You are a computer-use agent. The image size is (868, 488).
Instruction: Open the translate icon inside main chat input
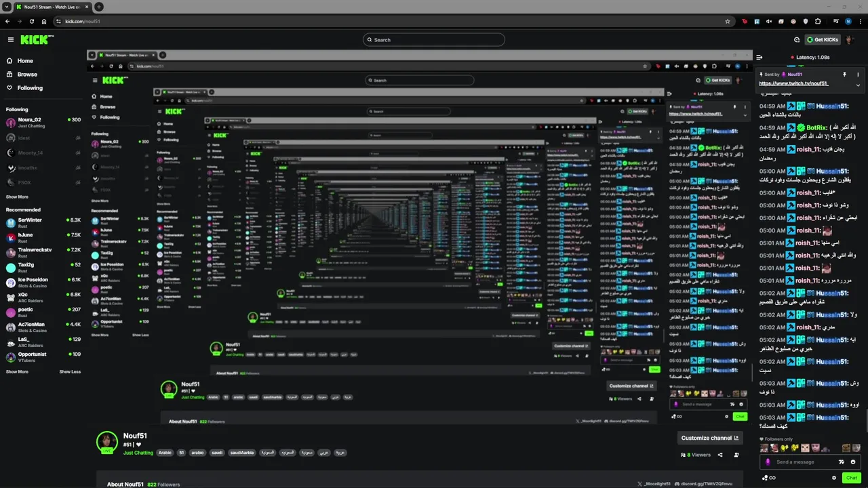(842, 462)
